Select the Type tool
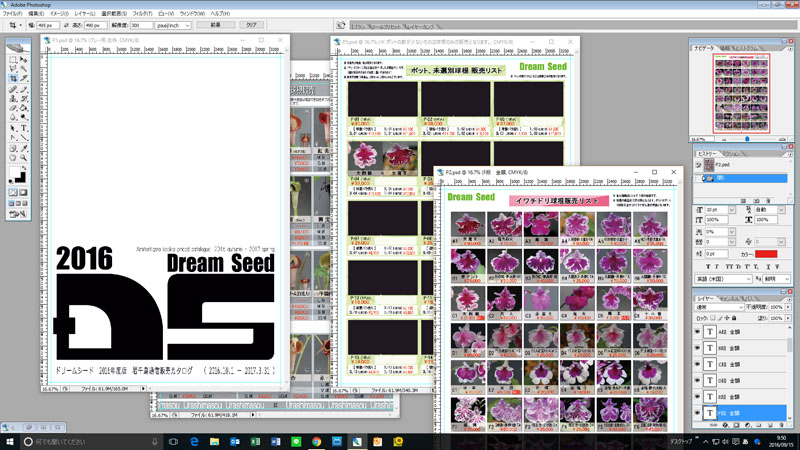800x450 pixels. (x=23, y=128)
